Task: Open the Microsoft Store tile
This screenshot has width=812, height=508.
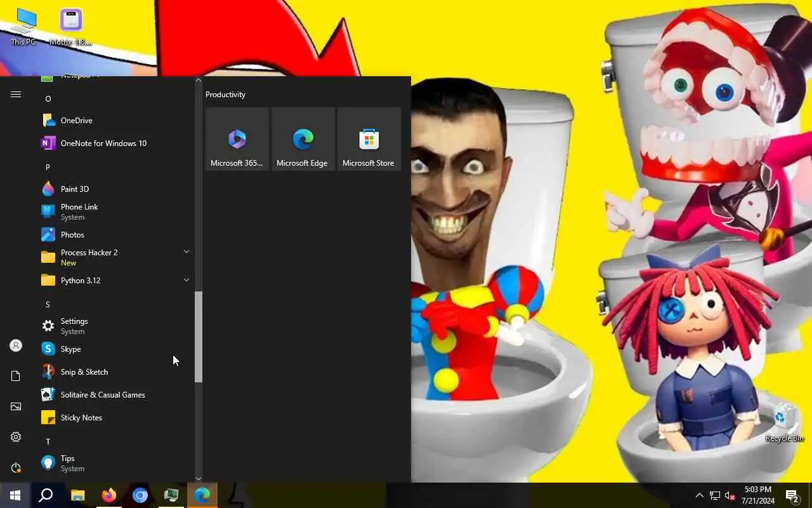Action: (369, 139)
